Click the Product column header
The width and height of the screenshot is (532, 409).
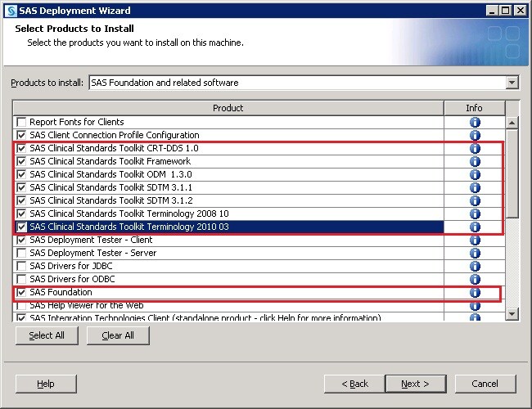(x=228, y=108)
